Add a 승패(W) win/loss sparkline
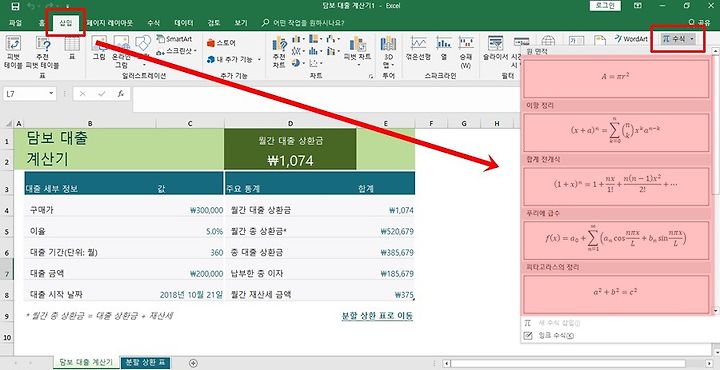This screenshot has height=370, width=720. (x=466, y=51)
